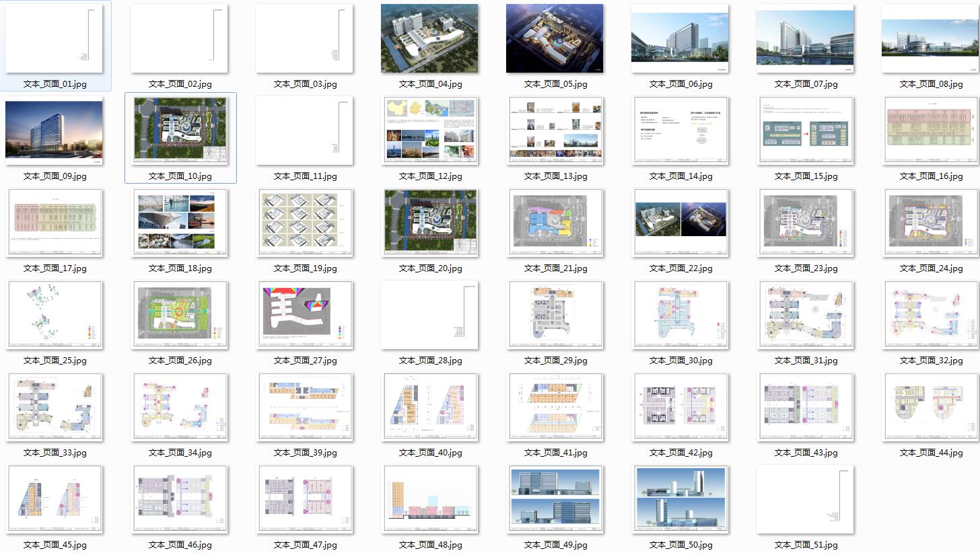Select thumbnail of 文本_页面_24.jpg

[930, 223]
